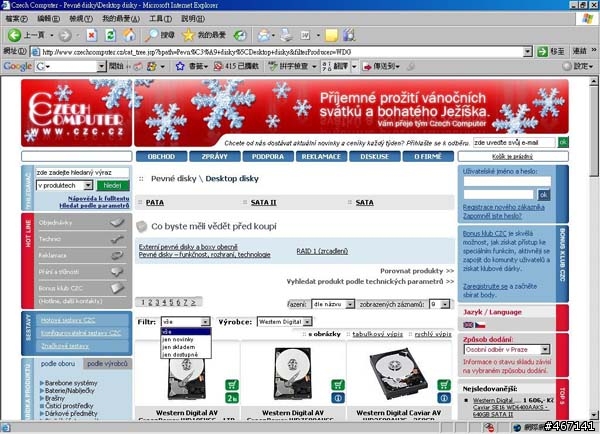600x434 pixels.
Task: Open the Výrobce Western Digital dropdown
Action: (x=284, y=322)
